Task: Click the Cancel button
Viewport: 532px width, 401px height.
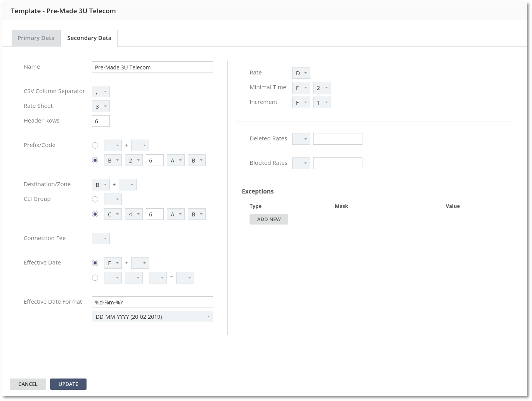Action: click(x=28, y=384)
